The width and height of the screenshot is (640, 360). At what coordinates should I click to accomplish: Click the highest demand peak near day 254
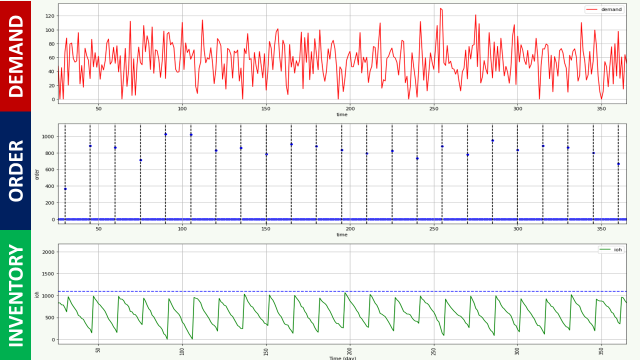coord(441,9)
